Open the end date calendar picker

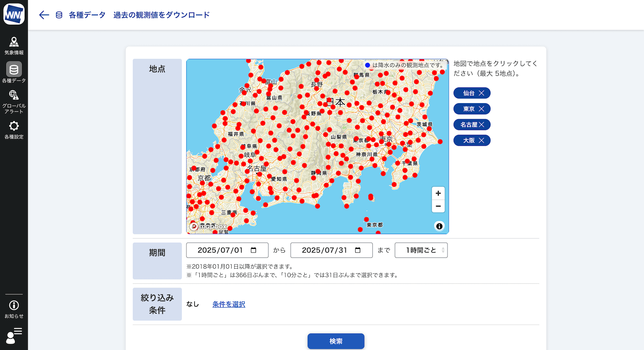(x=358, y=250)
